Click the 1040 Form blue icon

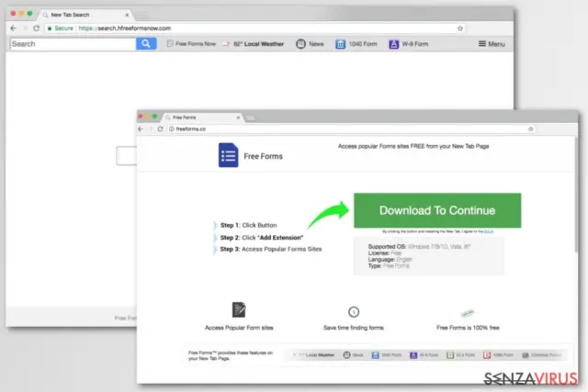coord(340,44)
